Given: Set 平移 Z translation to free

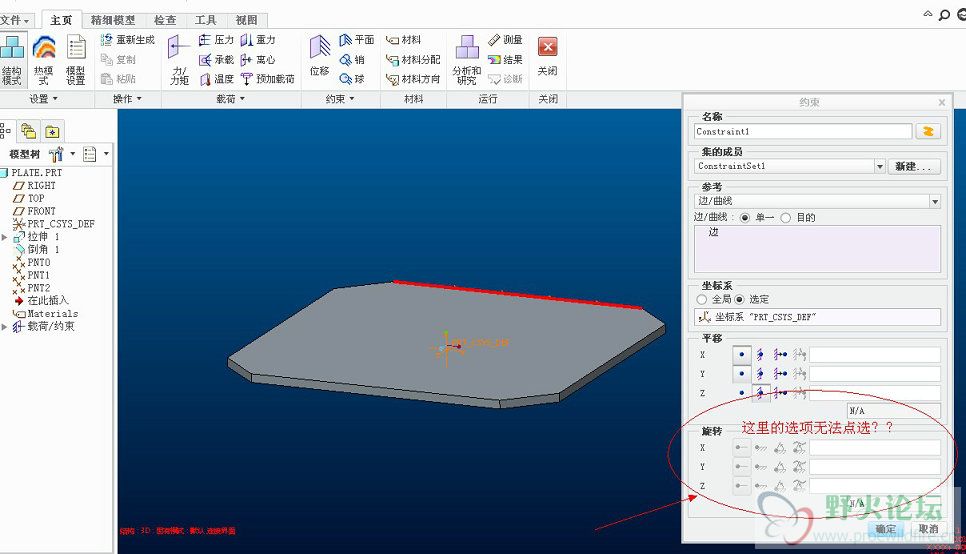Looking at the screenshot, I should (742, 393).
